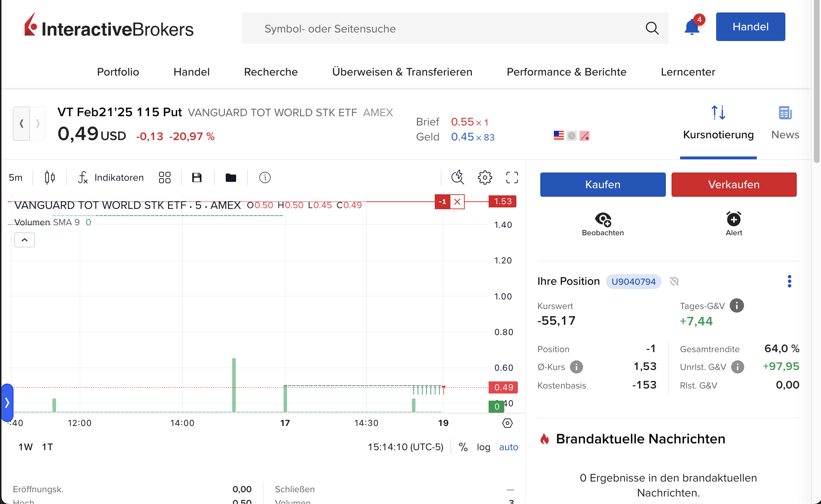Screen dimensions: 821x504
Task: Click the blue Handel button
Action: [x=750, y=27]
